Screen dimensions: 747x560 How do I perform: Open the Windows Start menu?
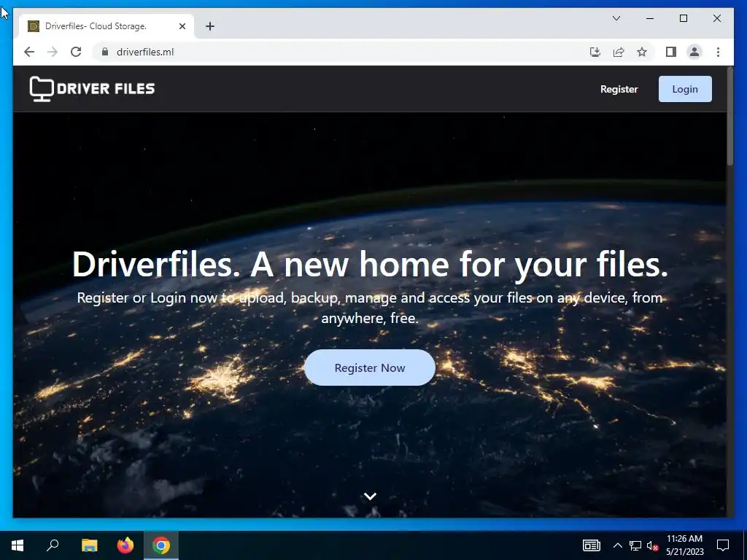18,545
